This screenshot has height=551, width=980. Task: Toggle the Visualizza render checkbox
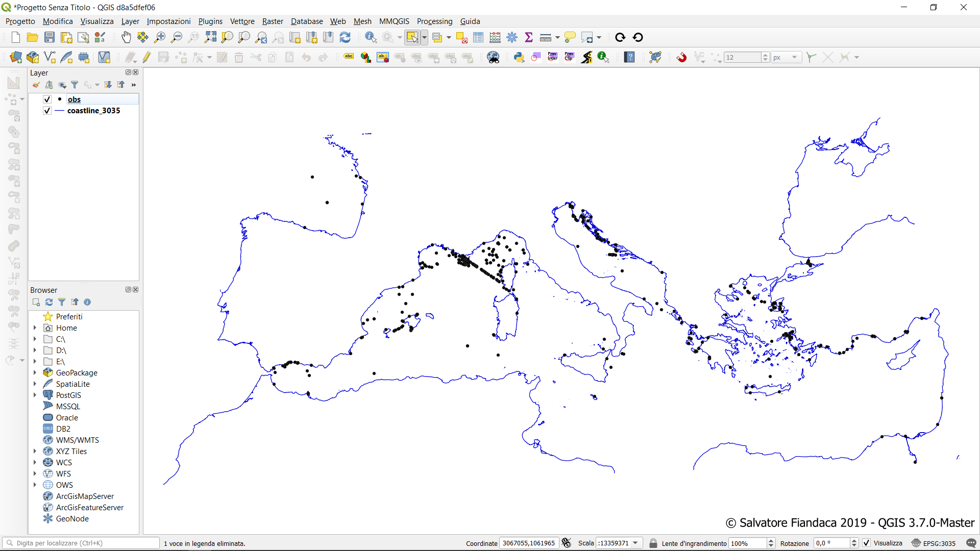click(x=867, y=543)
